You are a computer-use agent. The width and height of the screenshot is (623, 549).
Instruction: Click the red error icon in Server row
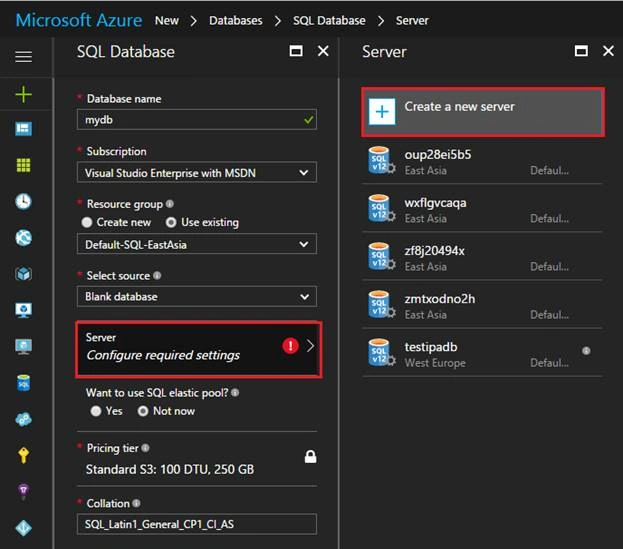pyautogui.click(x=290, y=346)
